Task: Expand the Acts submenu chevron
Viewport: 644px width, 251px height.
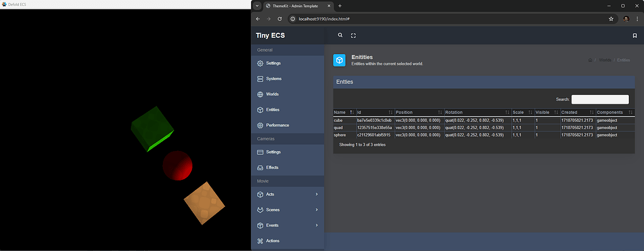Action: pyautogui.click(x=317, y=194)
